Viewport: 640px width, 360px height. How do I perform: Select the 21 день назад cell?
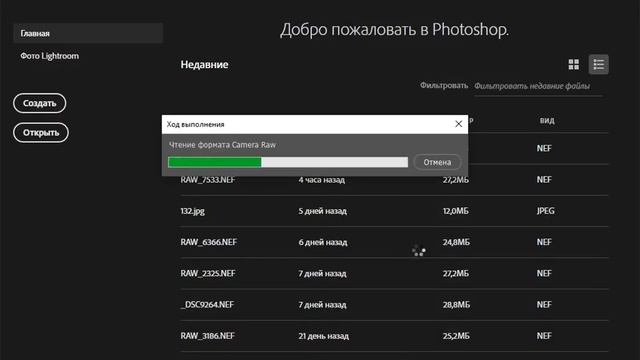(x=323, y=336)
